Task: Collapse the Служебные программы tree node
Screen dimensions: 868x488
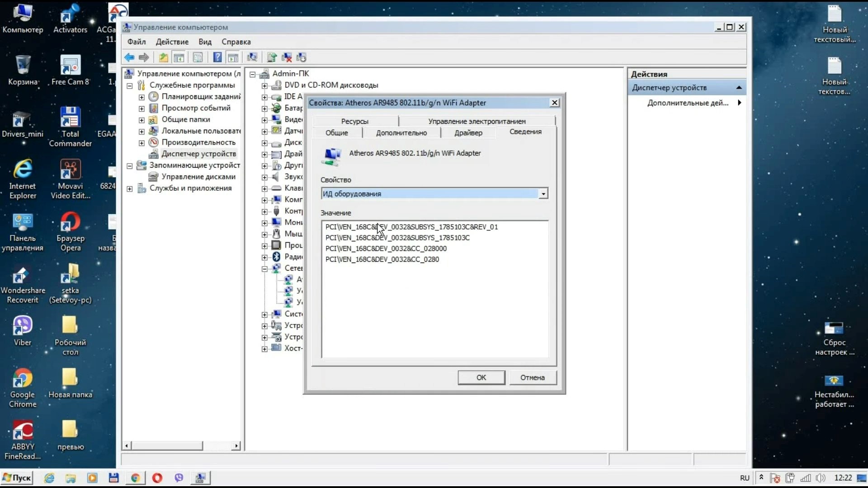Action: pyautogui.click(x=130, y=85)
